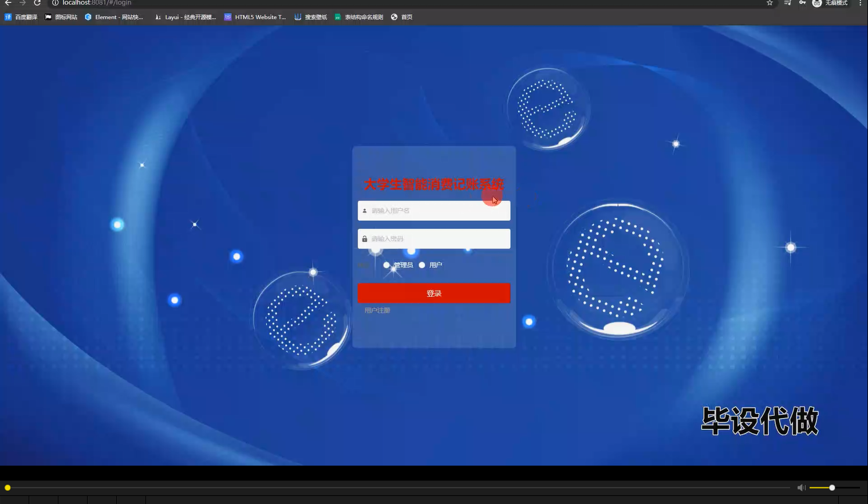Open the Element bookmark

point(114,17)
